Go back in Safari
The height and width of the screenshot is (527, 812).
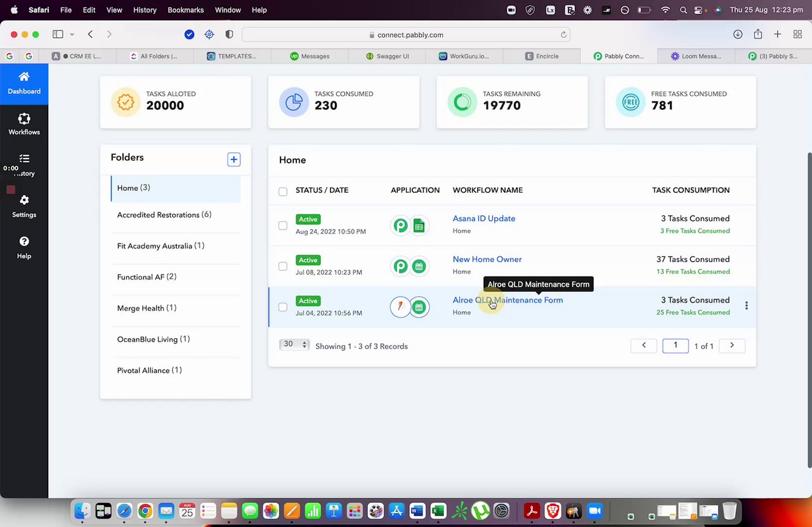90,34
